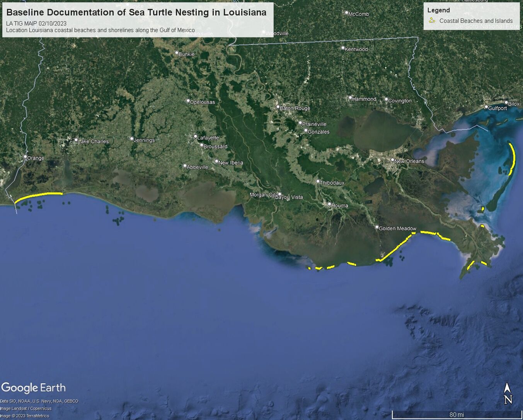The image size is (523, 420).
Task: Click the Opelousas city marker
Action: pyautogui.click(x=188, y=101)
